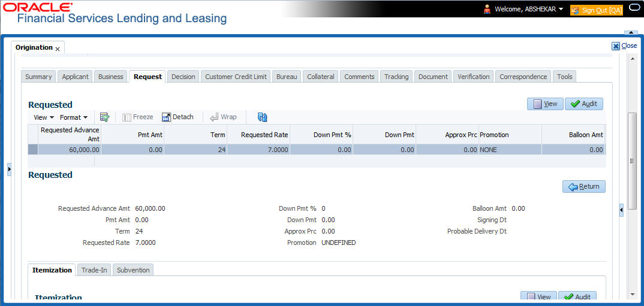Viewport: 644px width, 306px height.
Task: Click the Down Pmt % column header
Action: coord(321,135)
